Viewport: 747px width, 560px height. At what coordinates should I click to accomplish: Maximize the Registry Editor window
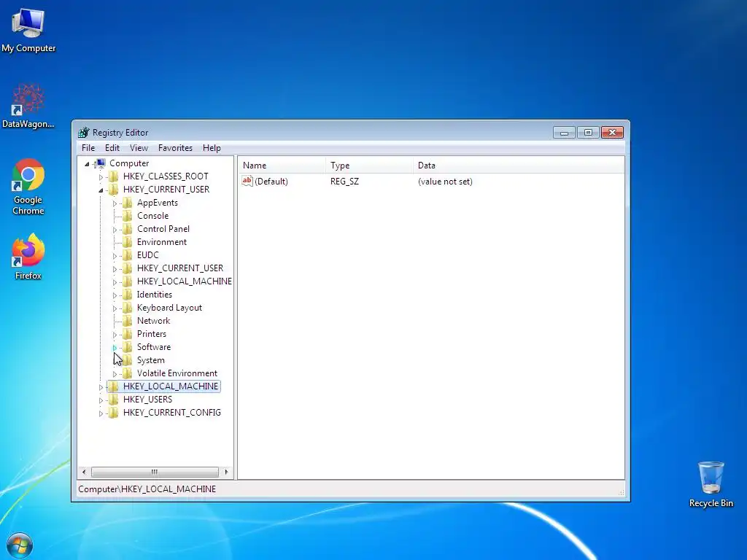[588, 133]
